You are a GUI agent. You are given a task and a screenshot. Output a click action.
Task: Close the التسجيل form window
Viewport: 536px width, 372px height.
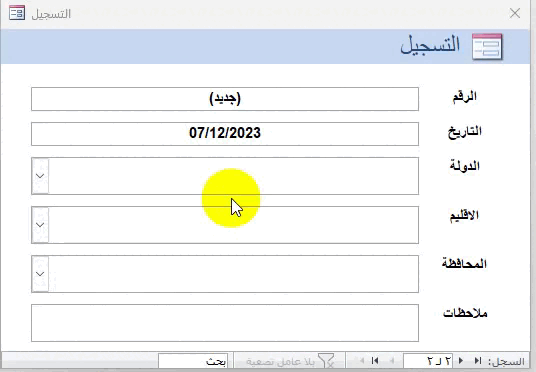tap(515, 13)
